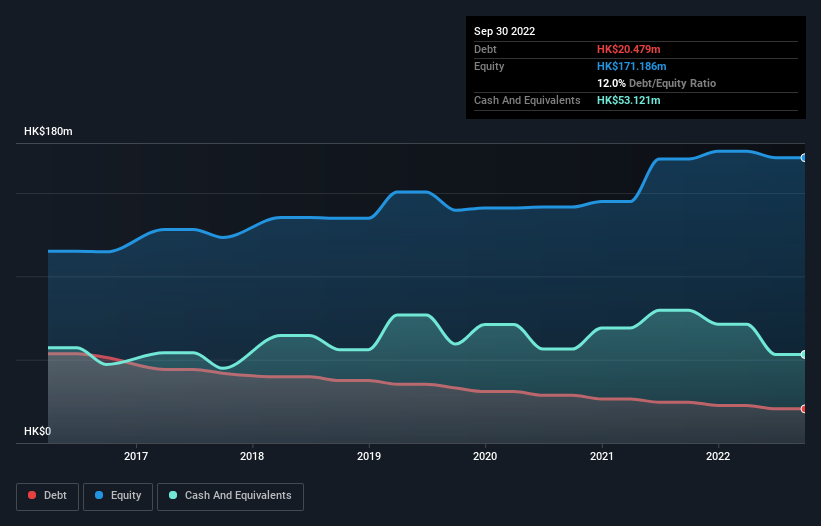Select the 2022 x-axis label

click(x=718, y=456)
